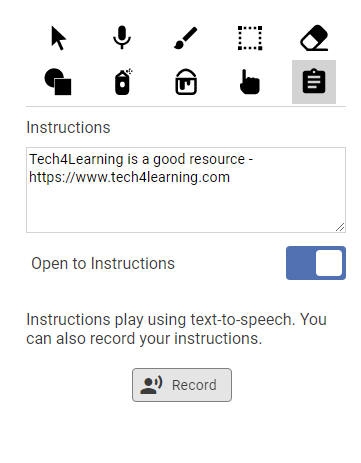Click the text area resize handle corner

pos(340,227)
